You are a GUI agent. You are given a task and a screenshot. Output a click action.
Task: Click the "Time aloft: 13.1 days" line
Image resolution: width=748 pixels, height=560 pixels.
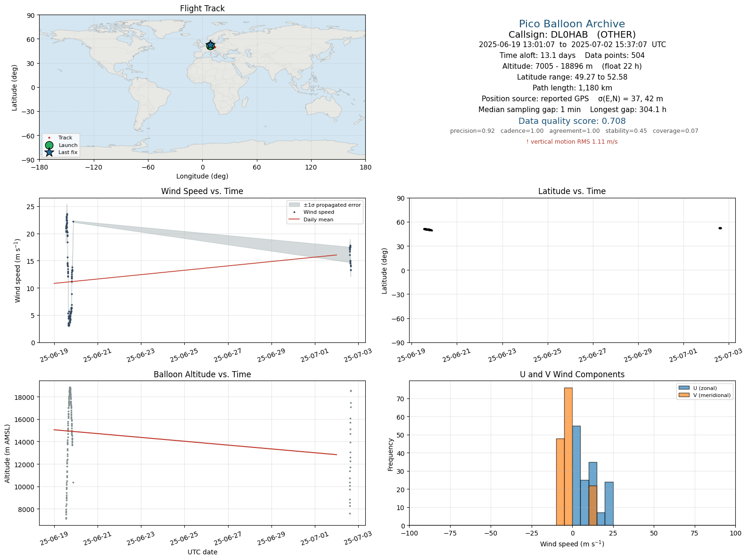(x=572, y=56)
